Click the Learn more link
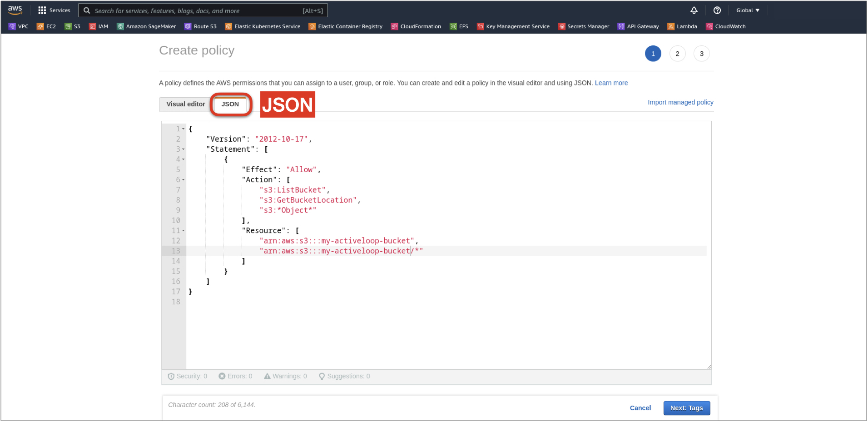The height and width of the screenshot is (422, 868). pos(611,83)
